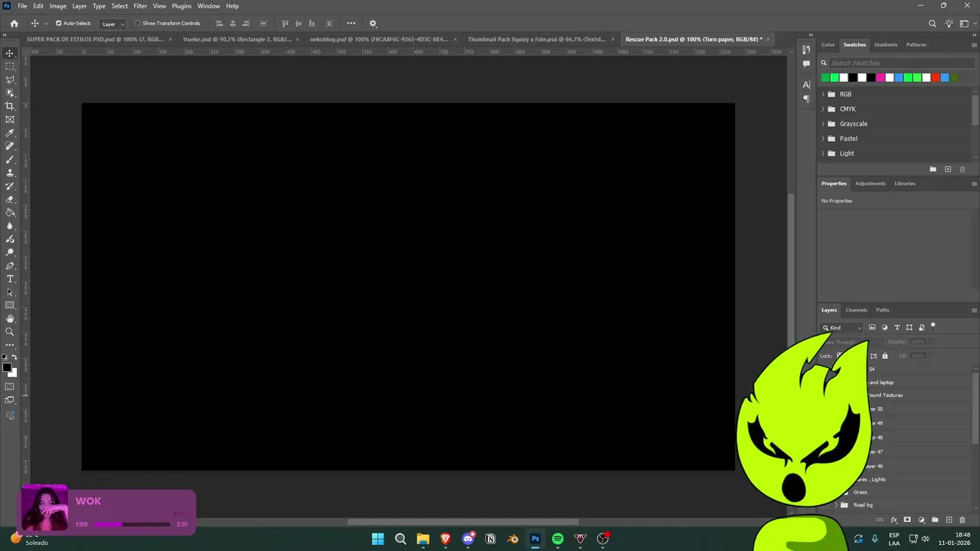980x551 pixels.
Task: Expand the Light swatch group
Action: [823, 153]
